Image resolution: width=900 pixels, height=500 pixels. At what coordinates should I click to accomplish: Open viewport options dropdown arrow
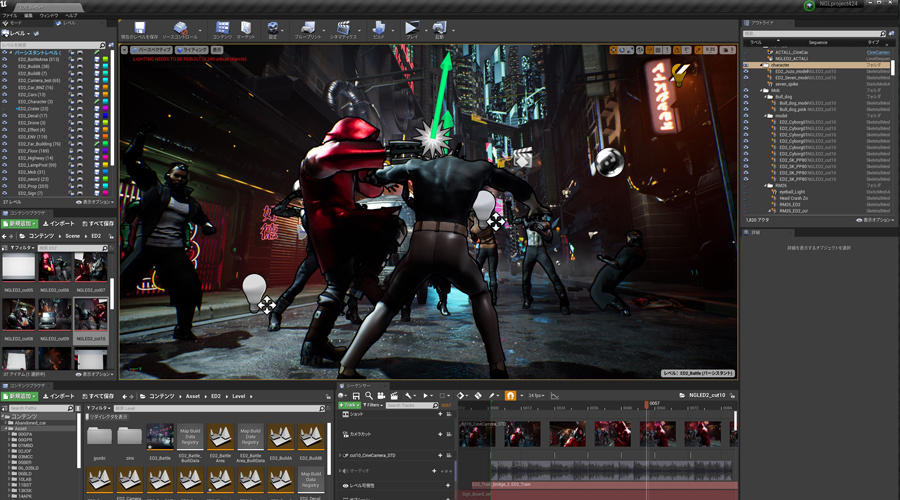click(x=124, y=50)
